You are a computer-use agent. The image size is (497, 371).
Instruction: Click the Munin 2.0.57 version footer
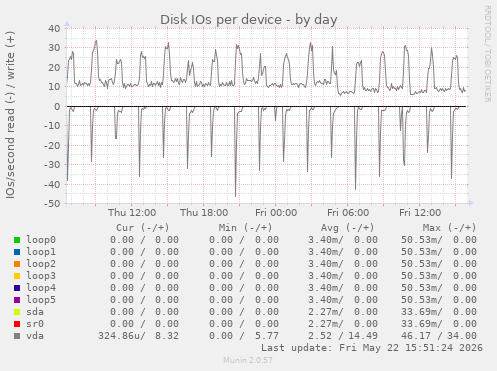(248, 360)
